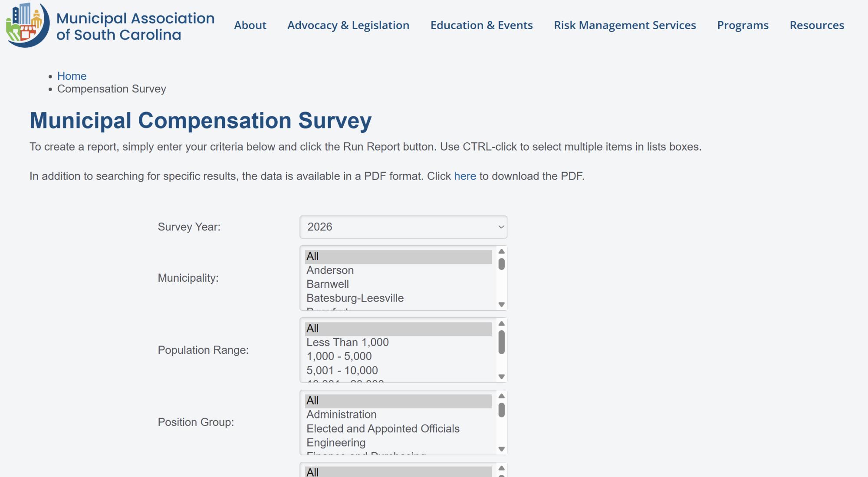Image resolution: width=868 pixels, height=477 pixels.
Task: Open the Programs menu
Action: 743,25
